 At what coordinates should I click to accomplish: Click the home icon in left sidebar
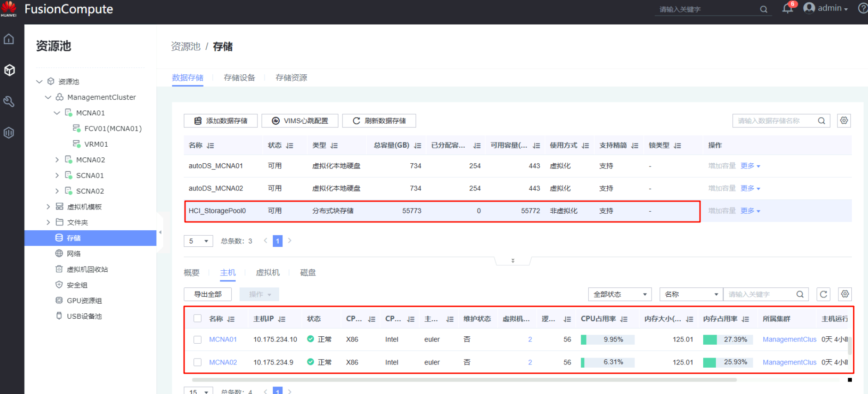point(9,39)
